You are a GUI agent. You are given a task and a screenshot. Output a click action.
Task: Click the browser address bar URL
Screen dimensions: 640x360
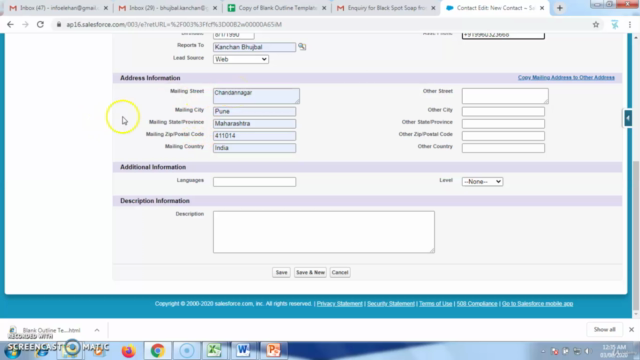point(174,24)
